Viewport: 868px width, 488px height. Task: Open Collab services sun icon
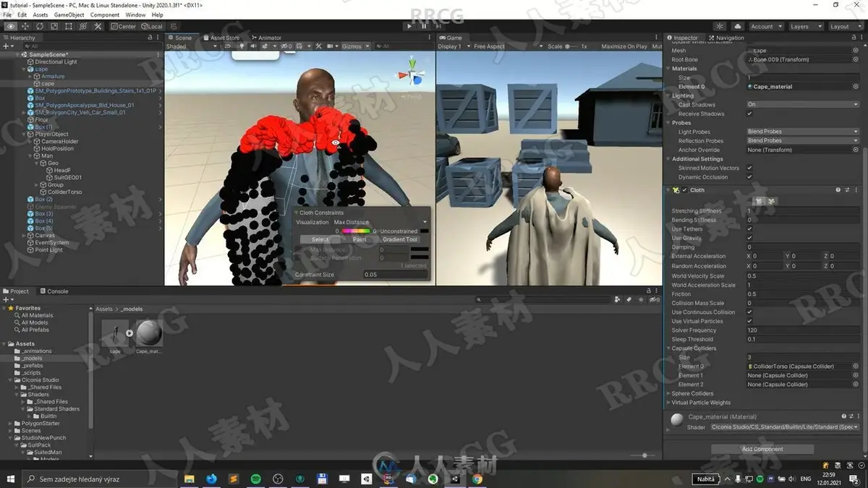tap(720, 26)
